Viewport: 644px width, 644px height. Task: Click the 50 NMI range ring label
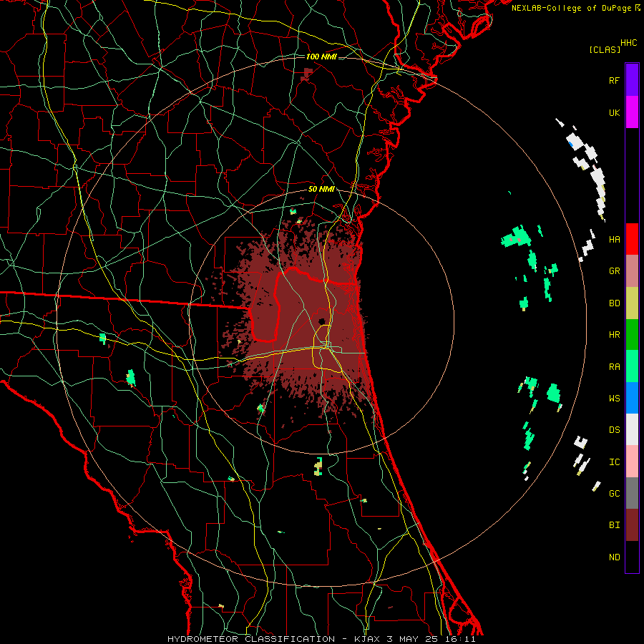coord(321,189)
